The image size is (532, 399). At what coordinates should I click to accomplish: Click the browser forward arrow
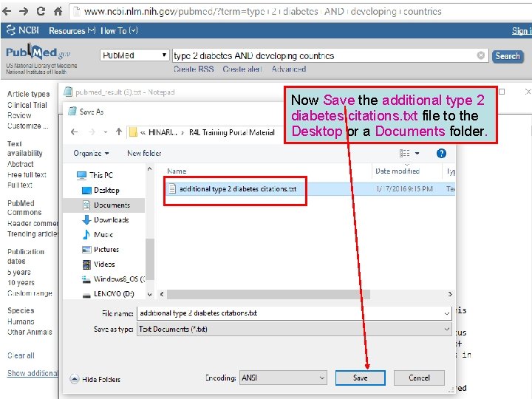(24, 12)
